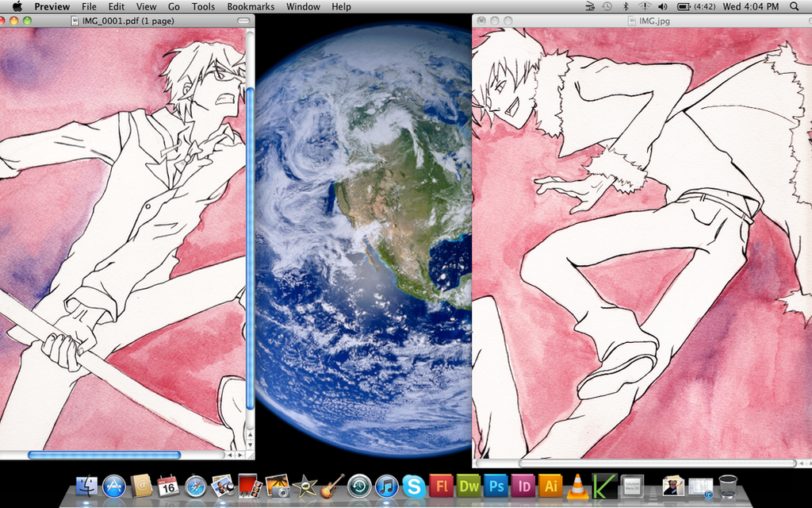
Task: Open the green K app in Dock
Action: (604, 487)
